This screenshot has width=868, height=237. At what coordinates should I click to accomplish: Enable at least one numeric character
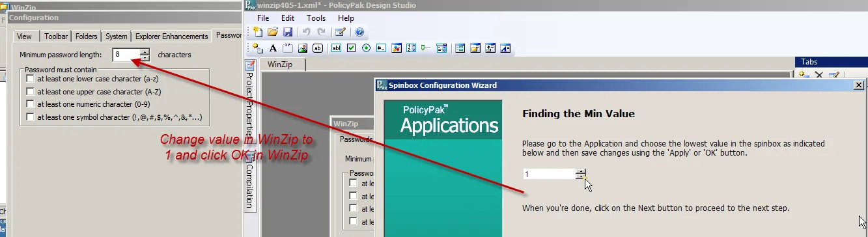(30, 104)
